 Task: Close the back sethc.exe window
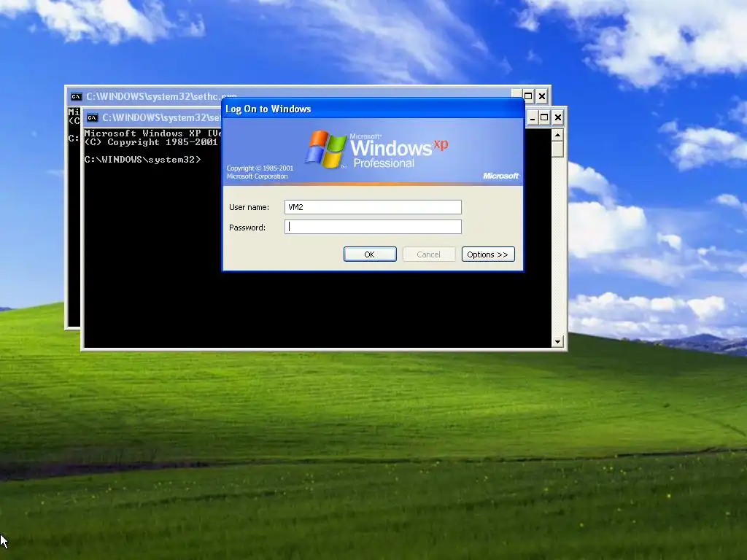click(x=542, y=96)
